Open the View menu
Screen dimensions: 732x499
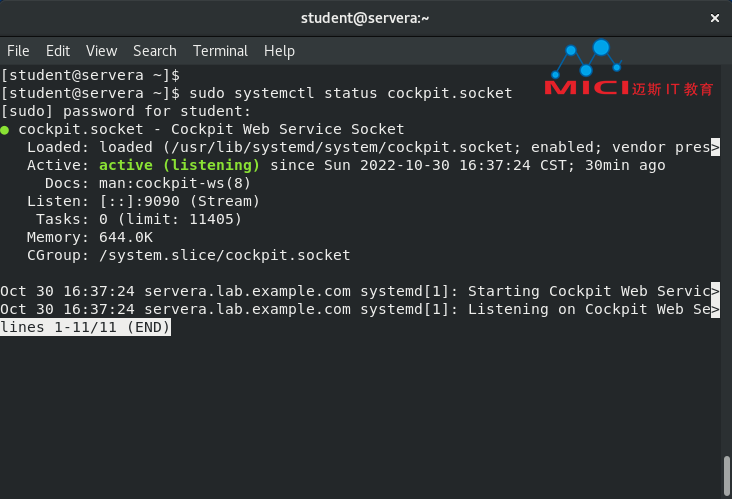[x=101, y=51]
